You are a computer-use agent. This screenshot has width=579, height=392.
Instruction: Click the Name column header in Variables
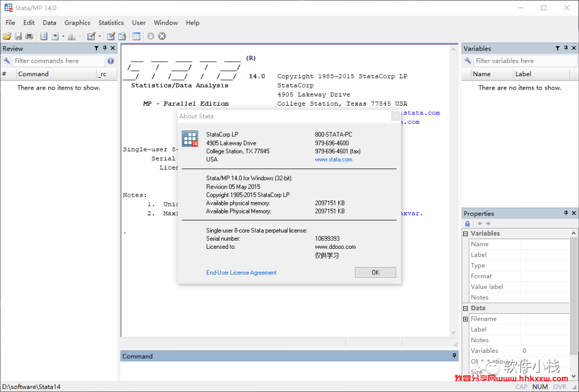(x=491, y=74)
